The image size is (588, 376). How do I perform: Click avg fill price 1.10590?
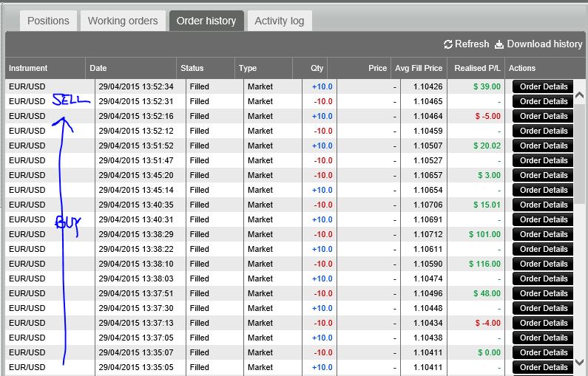tap(428, 264)
